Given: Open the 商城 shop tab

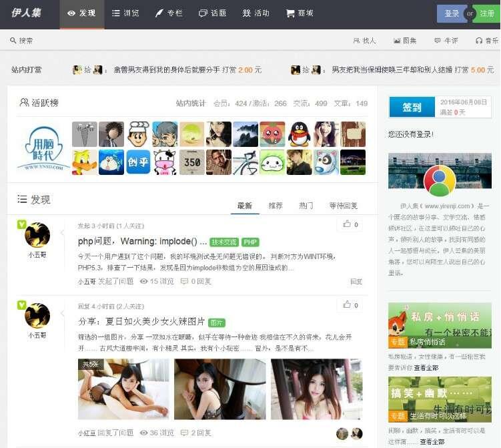Looking at the screenshot, I should [x=300, y=13].
